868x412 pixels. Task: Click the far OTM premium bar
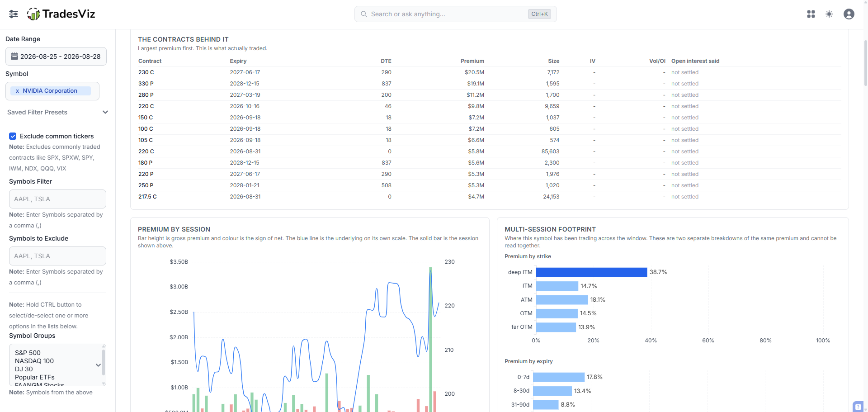tap(556, 327)
